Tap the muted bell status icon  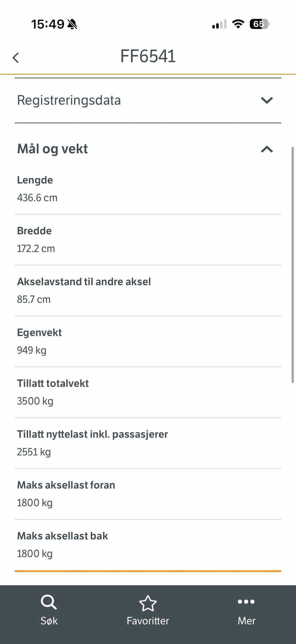pos(72,24)
